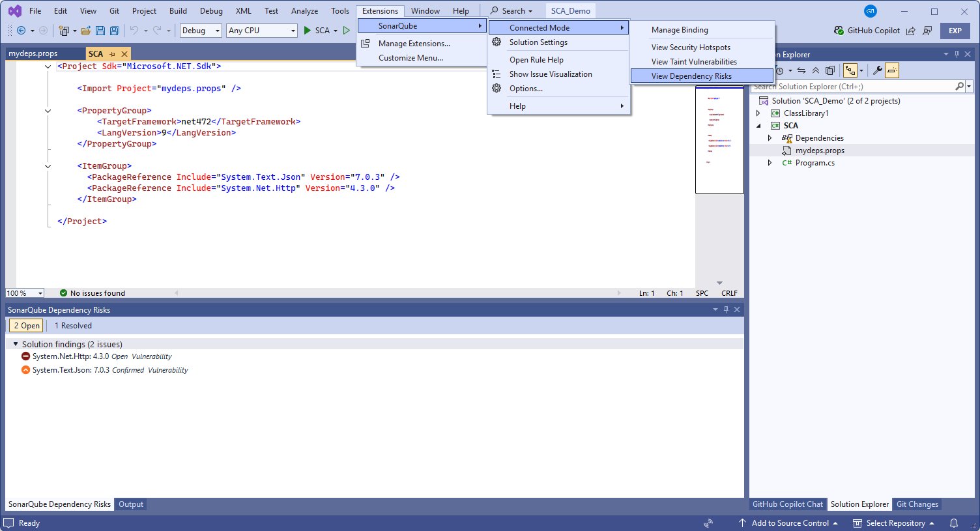980x531 pixels.
Task: Collapse the Project element in editor
Action: pos(48,66)
